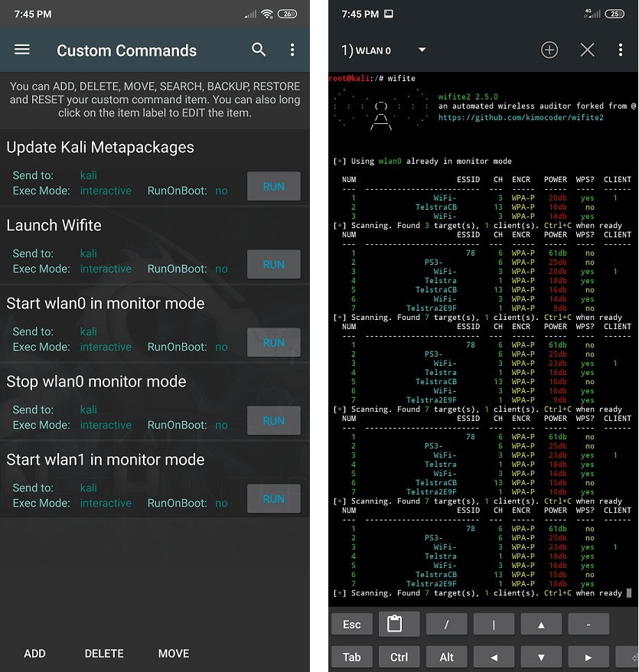This screenshot has height=672, width=639.
Task: Tap MOVE at the bottom bar
Action: pos(174,654)
